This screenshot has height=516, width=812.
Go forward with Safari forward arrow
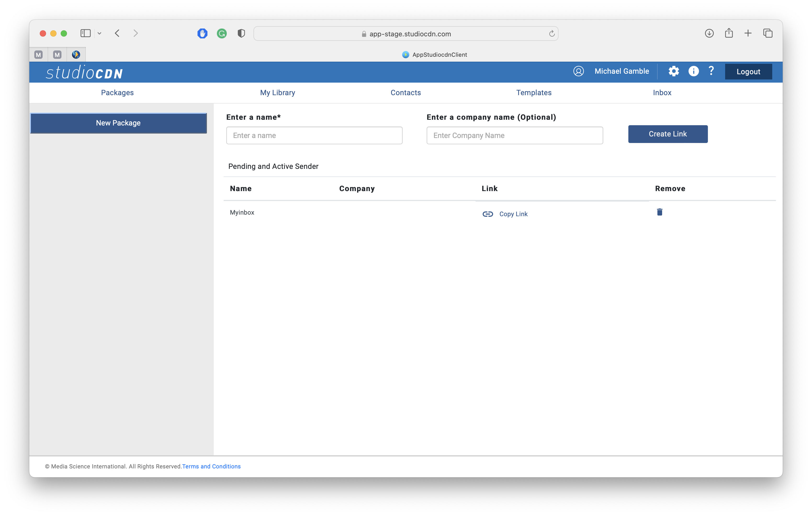[136, 33]
